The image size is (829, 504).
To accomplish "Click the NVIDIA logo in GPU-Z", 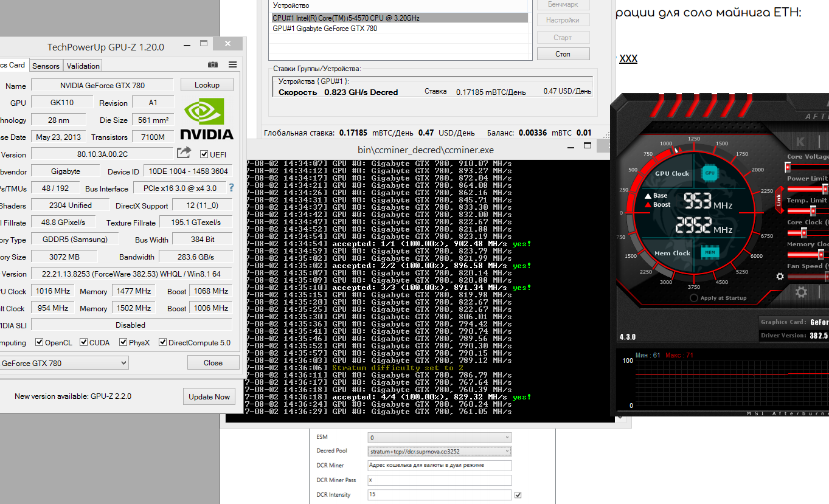I will (206, 119).
